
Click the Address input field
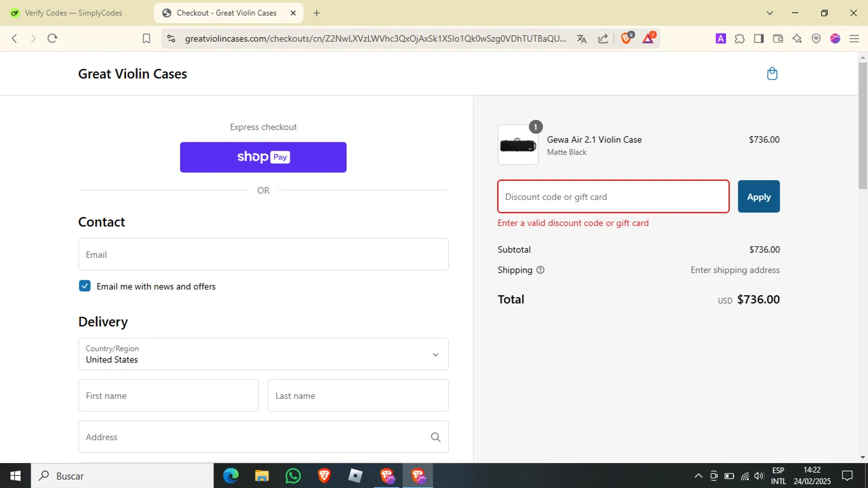coord(263,437)
